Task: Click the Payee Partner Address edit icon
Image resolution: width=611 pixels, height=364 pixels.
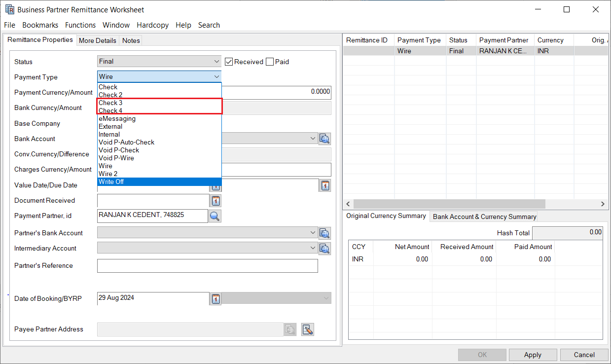Action: click(308, 329)
